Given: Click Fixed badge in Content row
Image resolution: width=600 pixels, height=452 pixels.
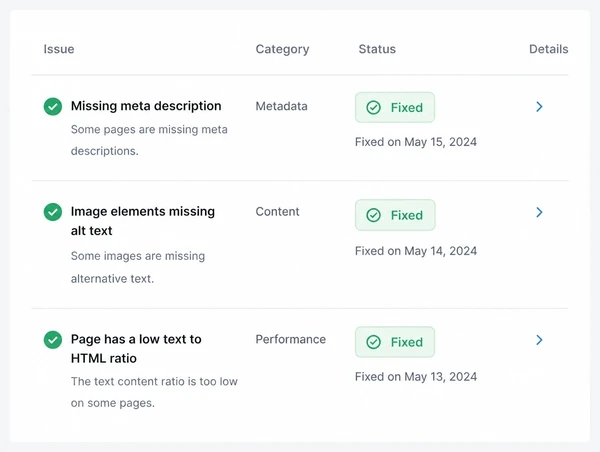Looking at the screenshot, I should click(x=395, y=215).
